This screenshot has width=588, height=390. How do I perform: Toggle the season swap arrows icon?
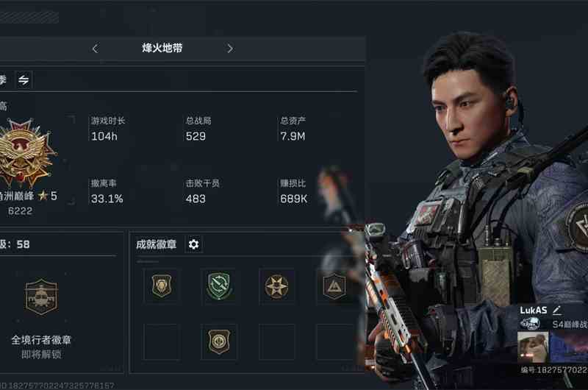24,80
